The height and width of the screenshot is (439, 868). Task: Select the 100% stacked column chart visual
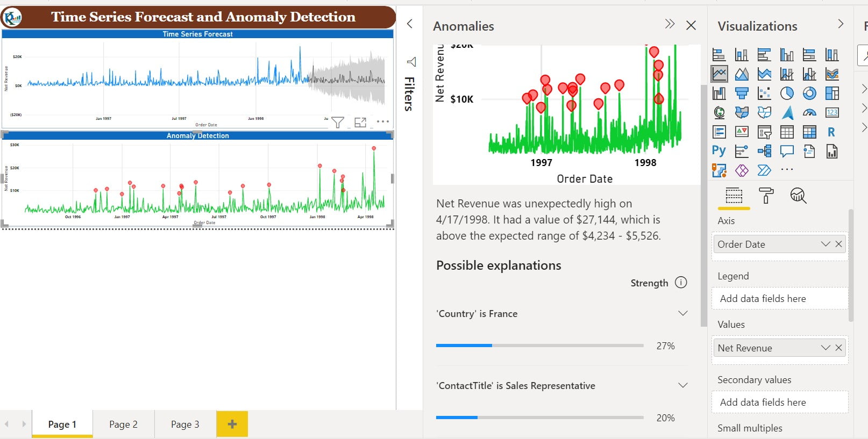[832, 55]
